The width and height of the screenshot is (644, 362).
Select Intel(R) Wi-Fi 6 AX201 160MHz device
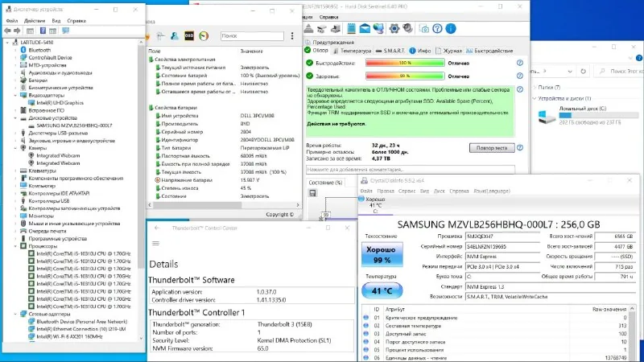coord(69,336)
